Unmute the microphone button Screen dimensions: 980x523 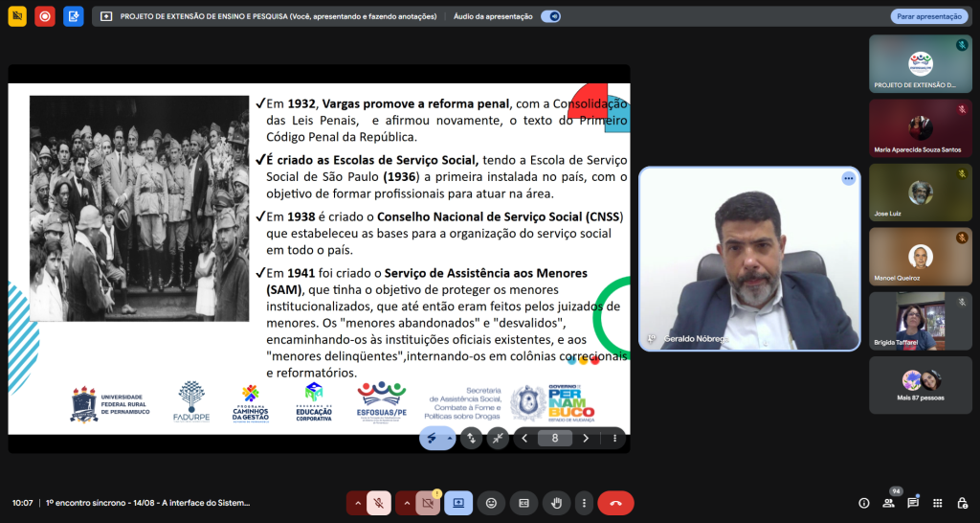click(x=379, y=503)
